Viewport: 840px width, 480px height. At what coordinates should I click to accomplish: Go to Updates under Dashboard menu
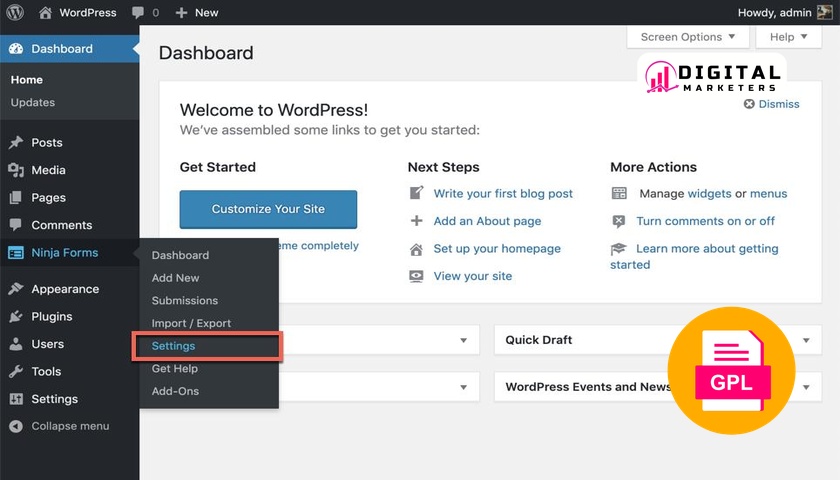(x=33, y=102)
